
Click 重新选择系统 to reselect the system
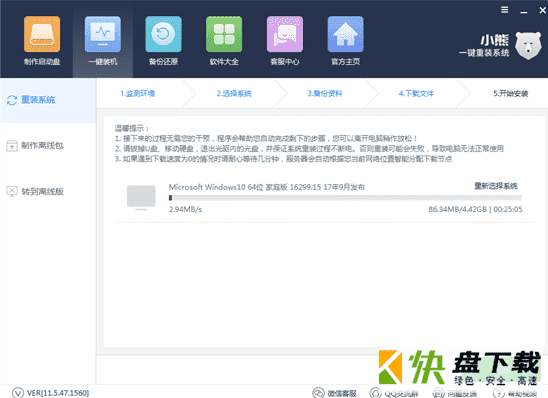coord(496,186)
